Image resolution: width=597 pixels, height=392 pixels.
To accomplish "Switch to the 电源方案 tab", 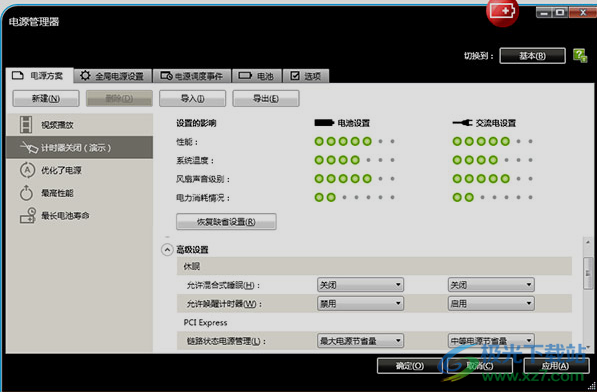I will pos(40,75).
